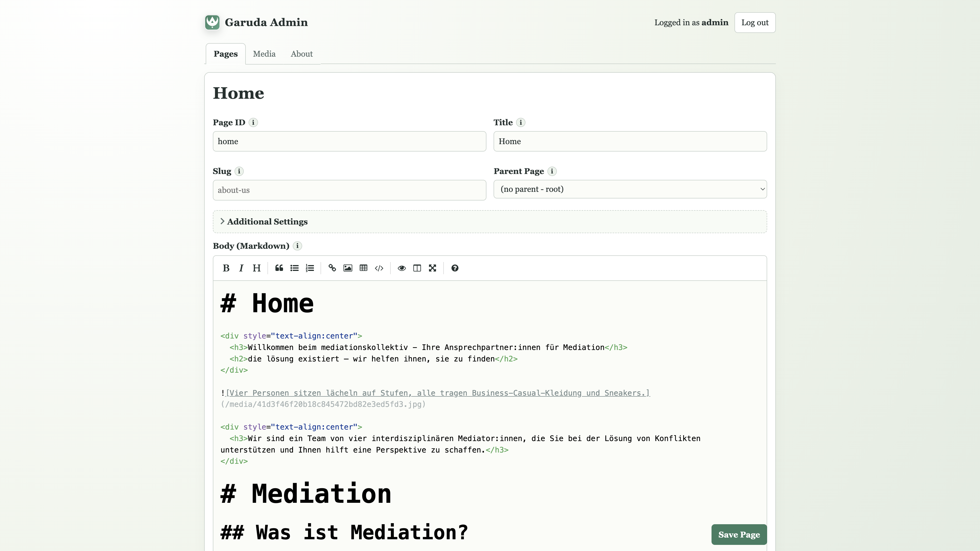This screenshot has width=980, height=551.
Task: Expand the Additional Settings section
Action: pos(267,222)
